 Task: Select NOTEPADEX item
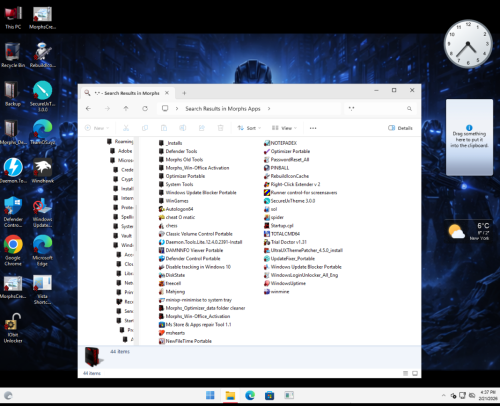(x=280, y=143)
